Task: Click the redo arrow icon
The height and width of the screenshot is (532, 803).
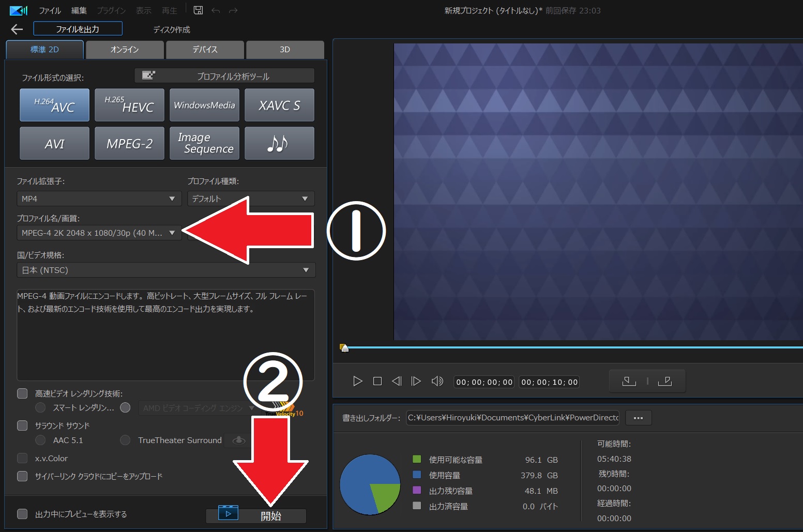Action: [233, 11]
